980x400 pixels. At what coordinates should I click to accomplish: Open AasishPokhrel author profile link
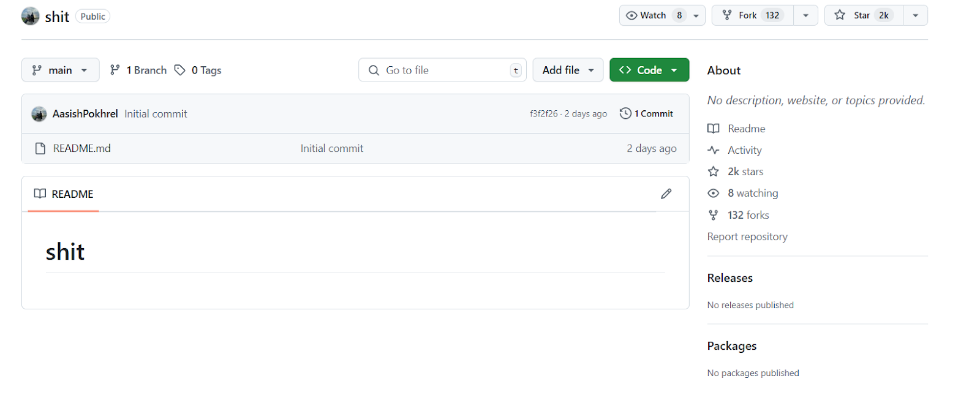tap(85, 114)
